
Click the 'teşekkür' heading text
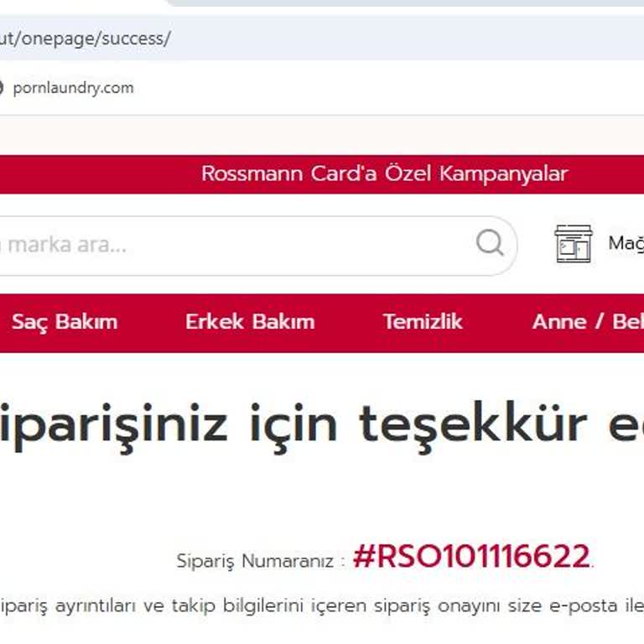click(472, 425)
